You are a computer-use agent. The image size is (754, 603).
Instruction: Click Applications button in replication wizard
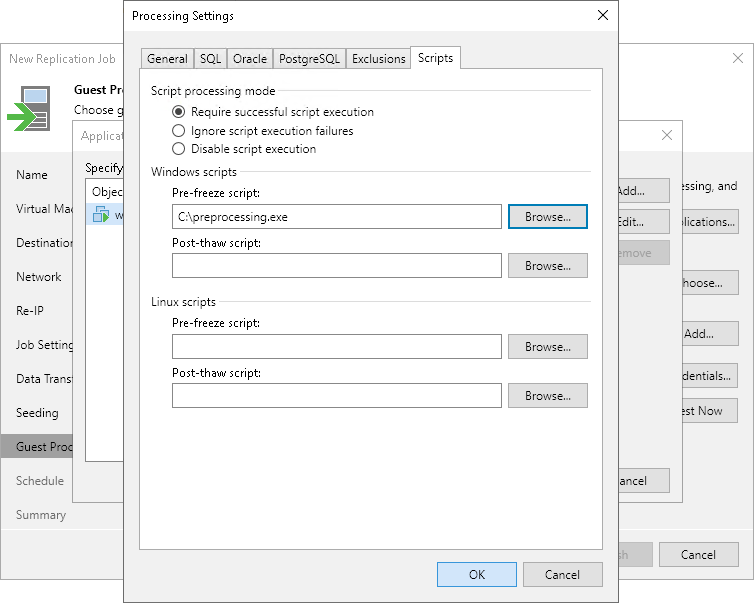(x=710, y=222)
